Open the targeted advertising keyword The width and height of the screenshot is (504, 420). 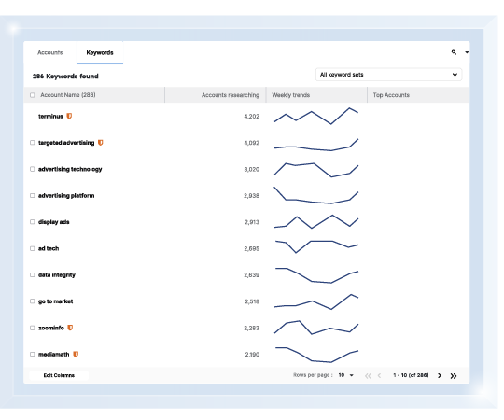pyautogui.click(x=66, y=143)
